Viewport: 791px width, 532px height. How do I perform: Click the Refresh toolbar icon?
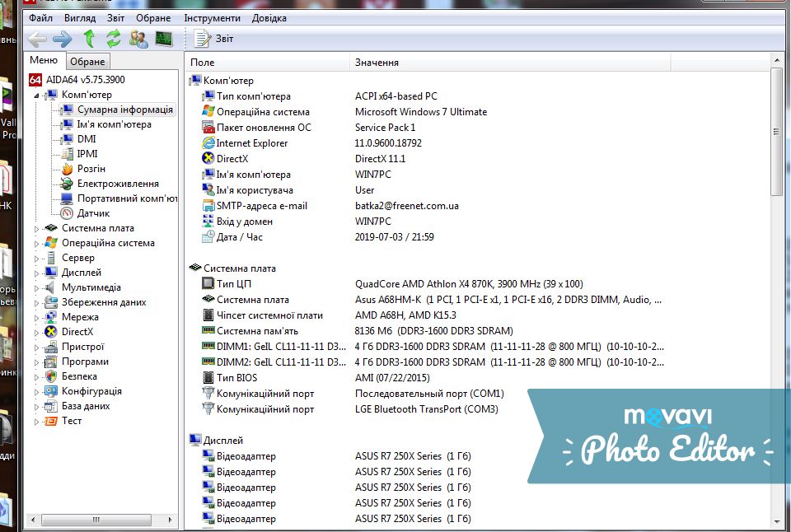point(114,39)
